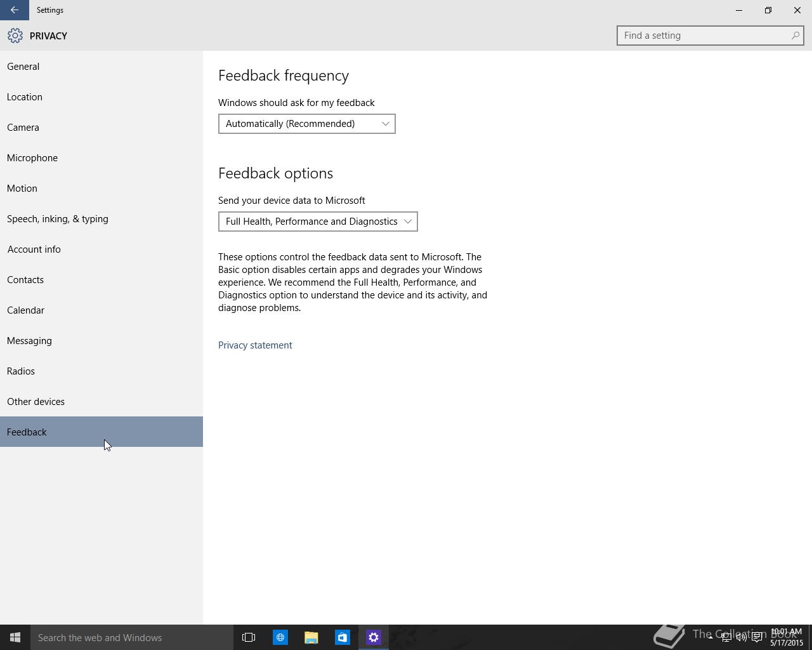Show hidden tray icons
Screen dimensions: 812x650
pyautogui.click(x=710, y=637)
